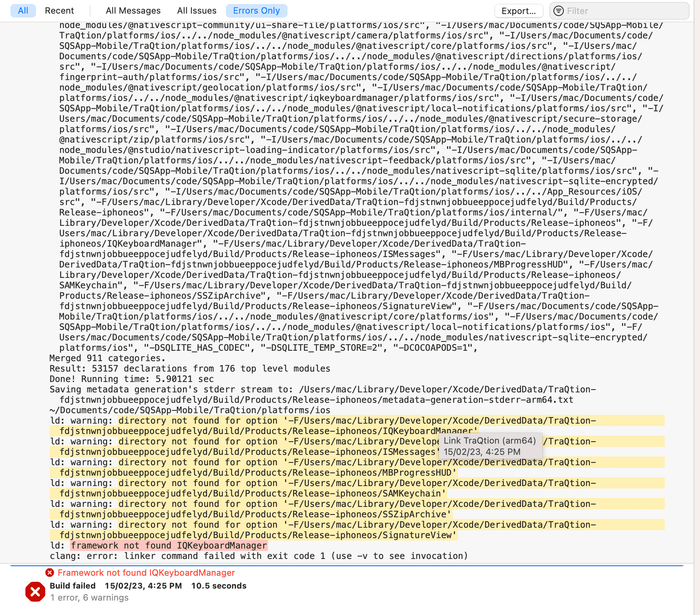Enable the All scope filter

coord(23,11)
